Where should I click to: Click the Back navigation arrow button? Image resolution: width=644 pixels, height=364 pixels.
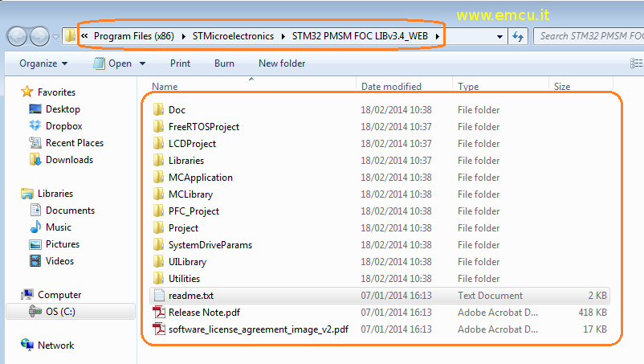coord(17,37)
